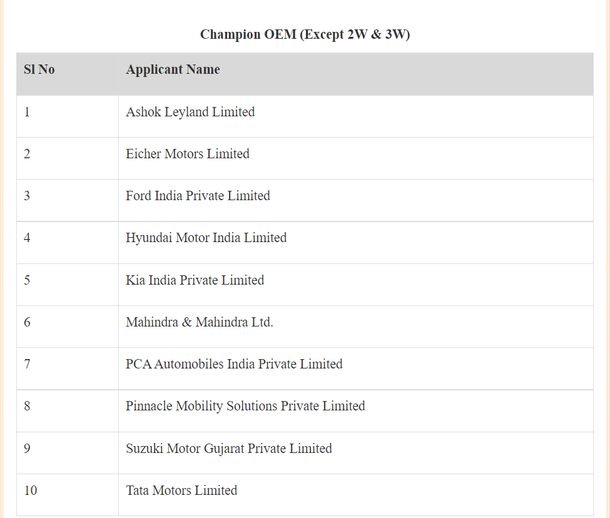
Task: Select the Eicher Motors Limited entry
Action: [188, 154]
